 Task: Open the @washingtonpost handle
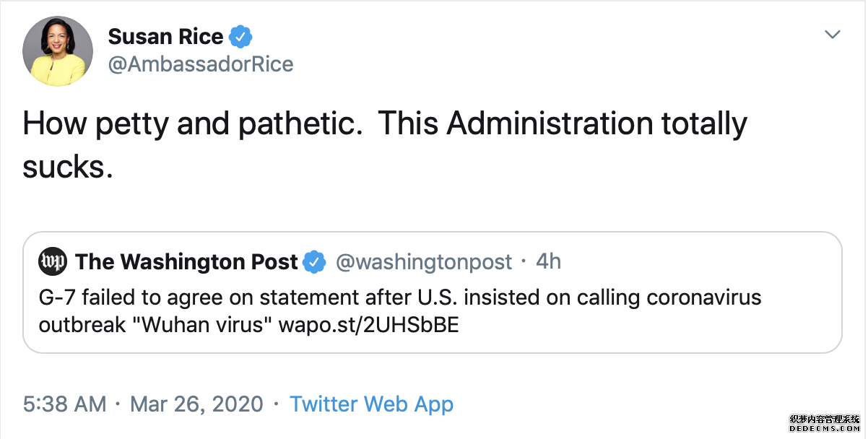click(424, 261)
